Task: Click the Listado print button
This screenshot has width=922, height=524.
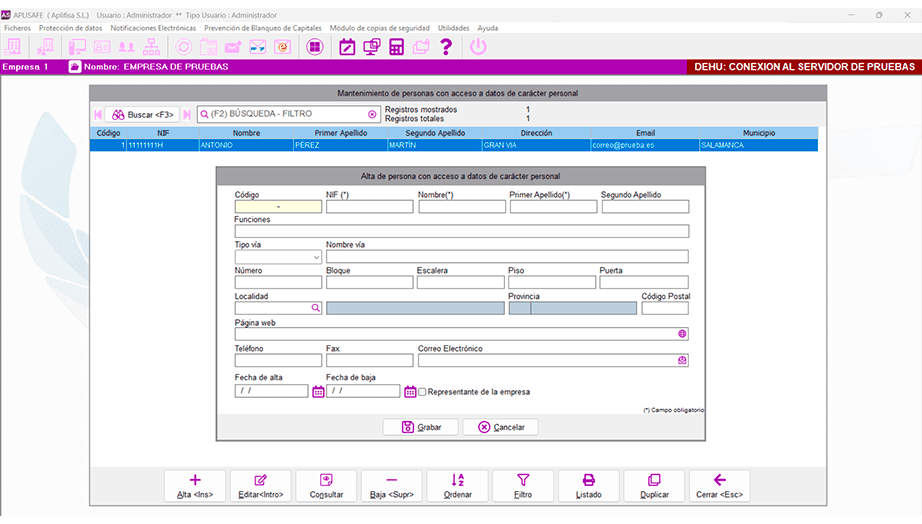Action: (x=589, y=486)
